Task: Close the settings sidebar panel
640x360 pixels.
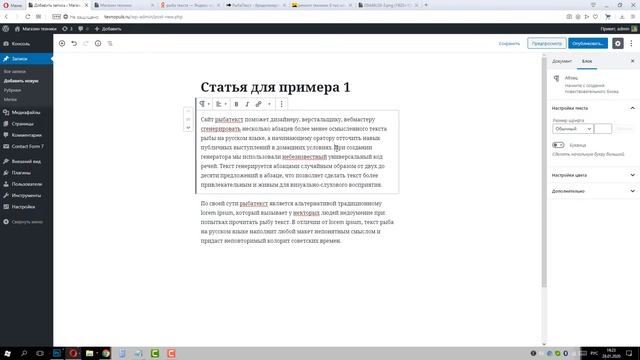Action: click(632, 61)
